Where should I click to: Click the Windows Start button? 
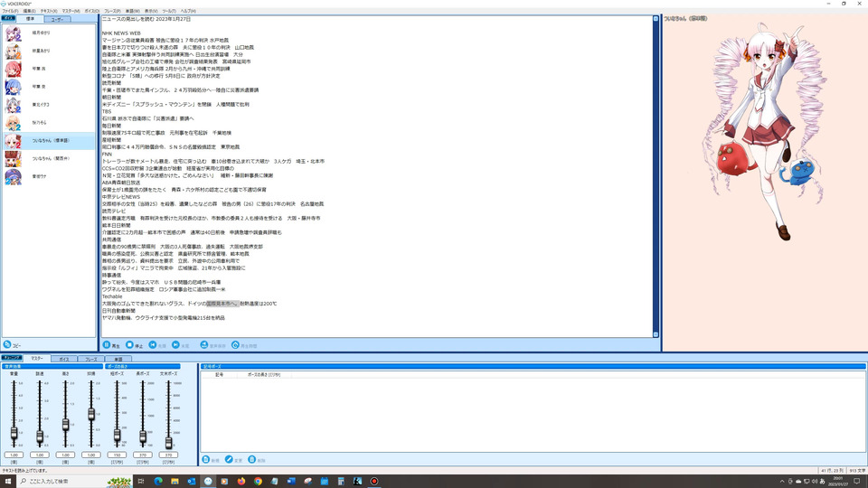(8, 482)
